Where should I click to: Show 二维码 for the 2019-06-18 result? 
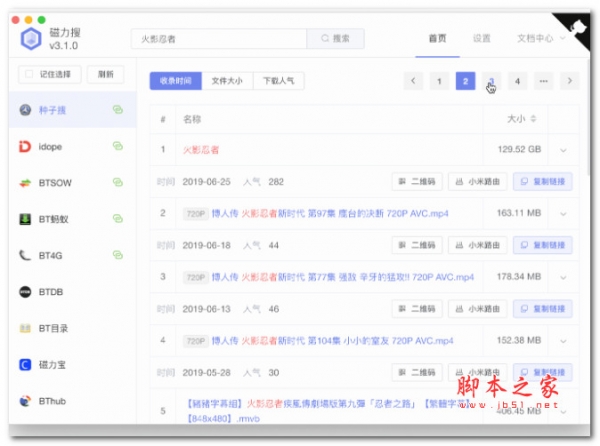(x=417, y=245)
